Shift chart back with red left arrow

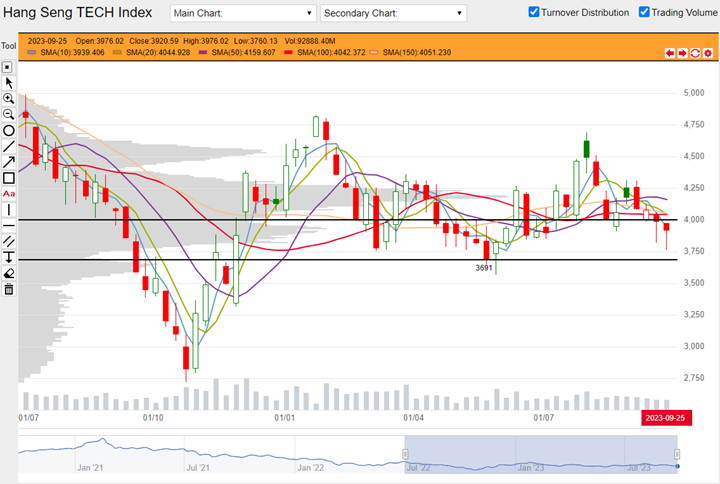pos(670,53)
